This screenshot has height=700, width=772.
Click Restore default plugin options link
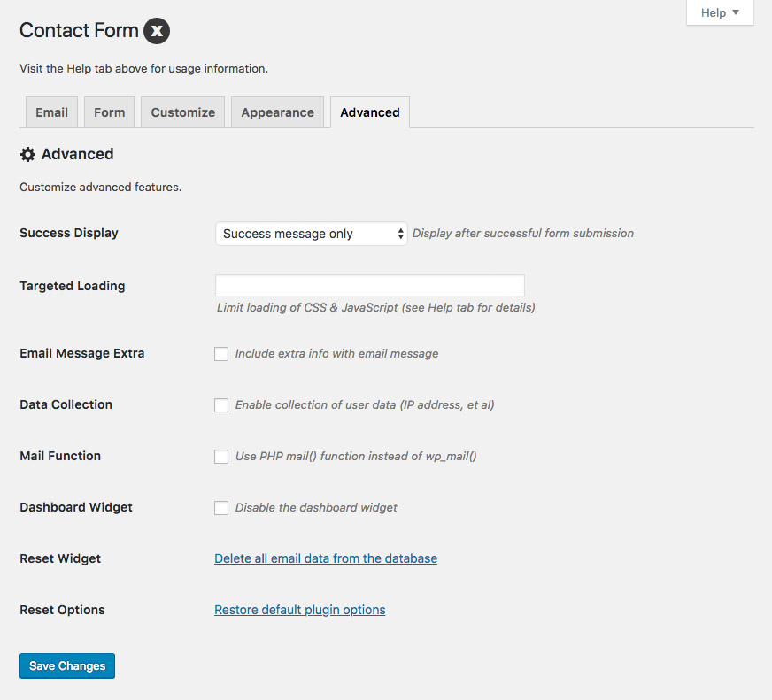point(300,610)
